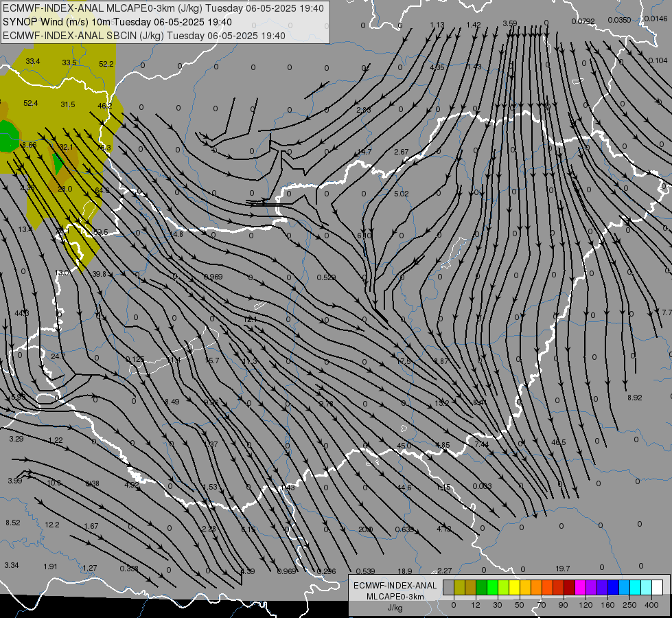Screen dimensions: 672x618
Task: Click the map value 39.8
Action: (99, 274)
